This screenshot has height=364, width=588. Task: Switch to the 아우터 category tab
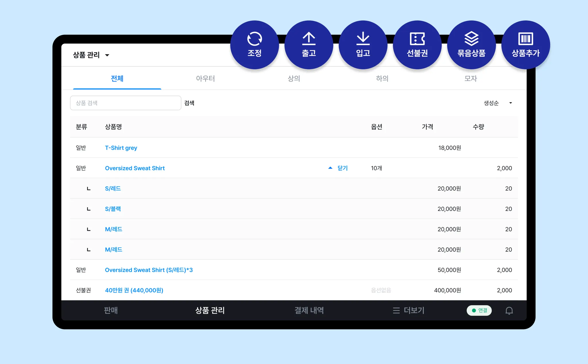pos(205,78)
